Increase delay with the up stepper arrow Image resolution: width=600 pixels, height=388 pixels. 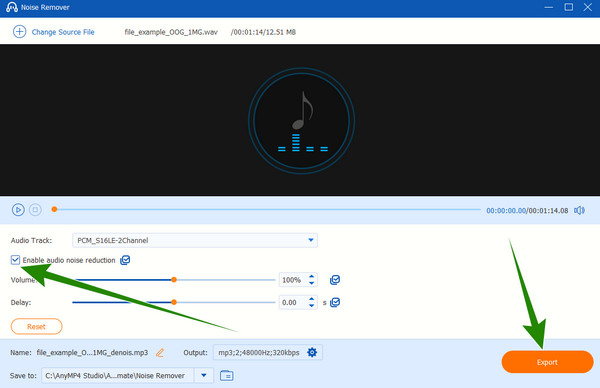[x=311, y=299]
